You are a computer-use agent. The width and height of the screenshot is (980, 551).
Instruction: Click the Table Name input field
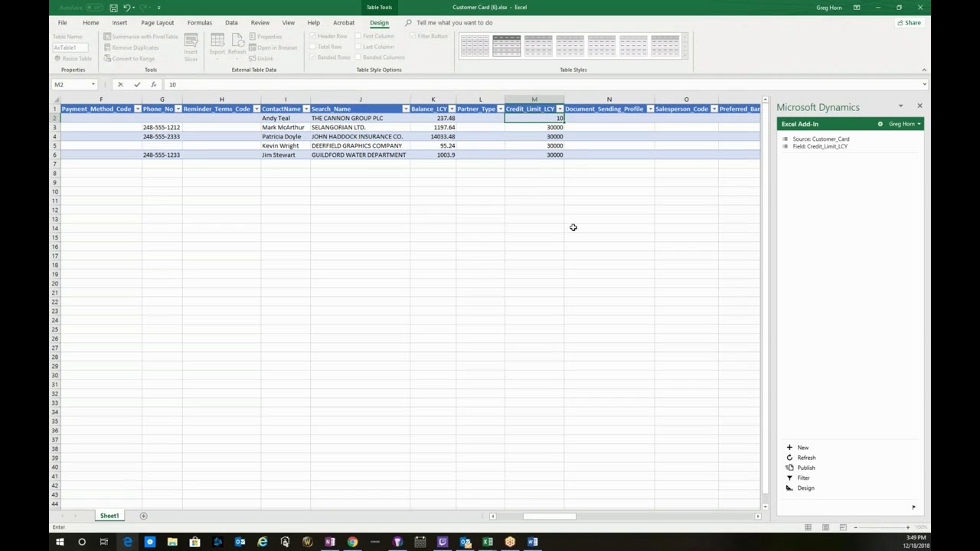coord(70,47)
